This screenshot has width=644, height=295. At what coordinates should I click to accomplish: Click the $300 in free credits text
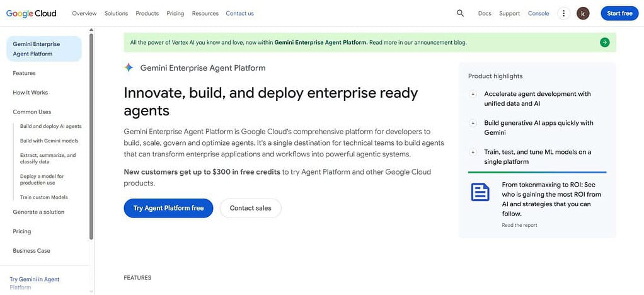coord(246,171)
